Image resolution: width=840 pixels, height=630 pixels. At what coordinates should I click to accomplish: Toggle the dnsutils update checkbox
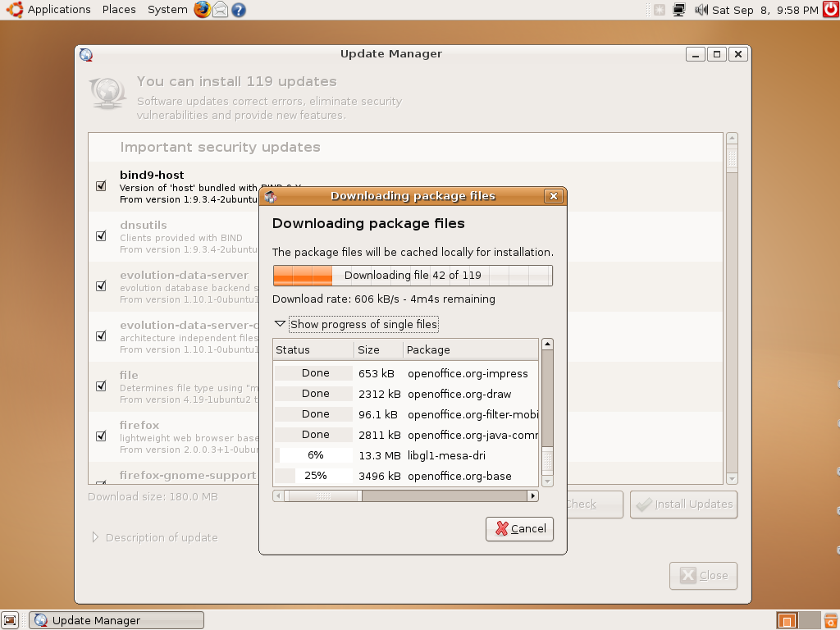(x=101, y=236)
